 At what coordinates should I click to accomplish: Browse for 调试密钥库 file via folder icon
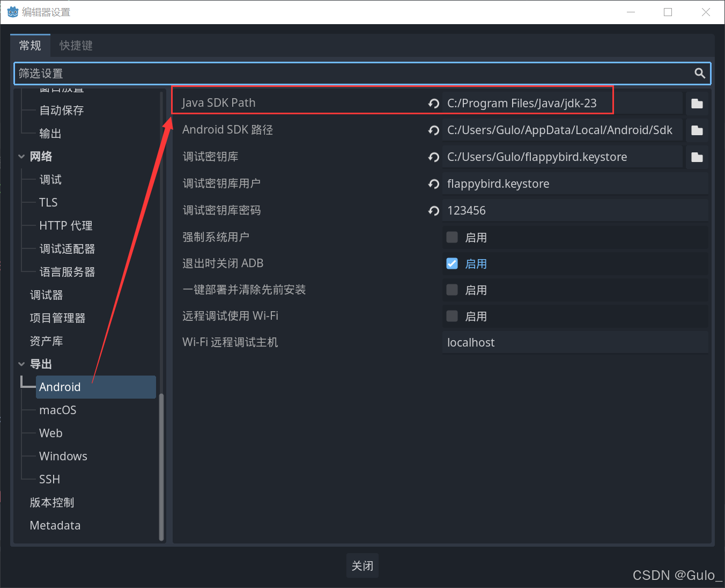[697, 157]
